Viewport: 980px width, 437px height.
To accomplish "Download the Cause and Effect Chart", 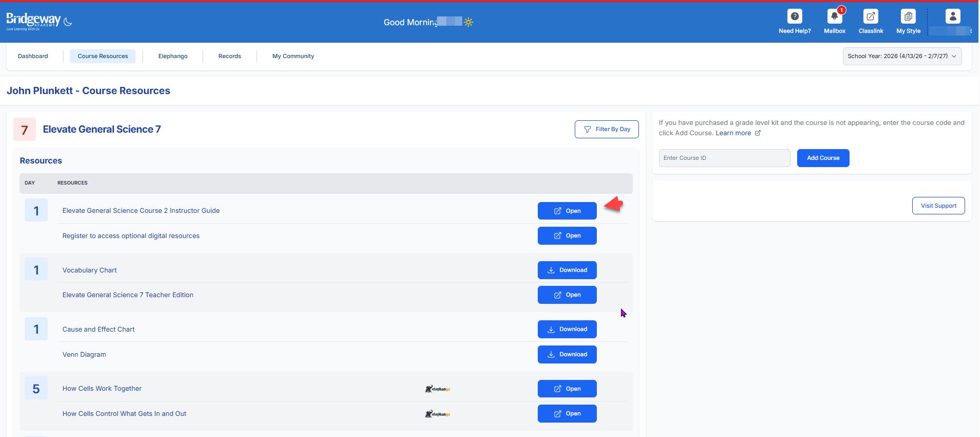I will (567, 329).
